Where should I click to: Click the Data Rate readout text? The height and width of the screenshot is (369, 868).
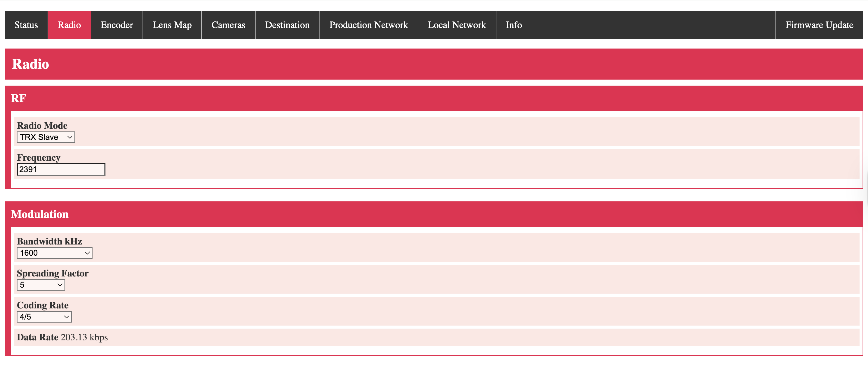tap(62, 337)
